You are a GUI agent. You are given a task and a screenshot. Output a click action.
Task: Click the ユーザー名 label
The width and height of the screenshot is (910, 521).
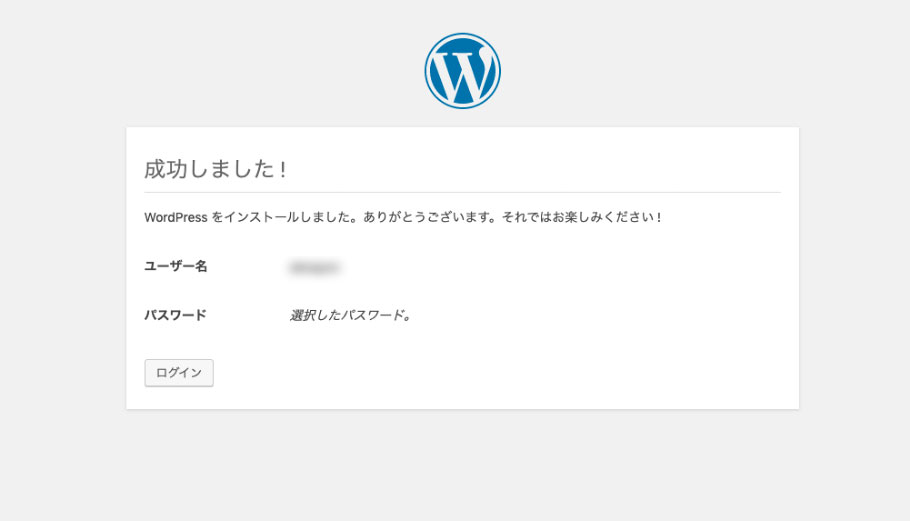tap(176, 266)
